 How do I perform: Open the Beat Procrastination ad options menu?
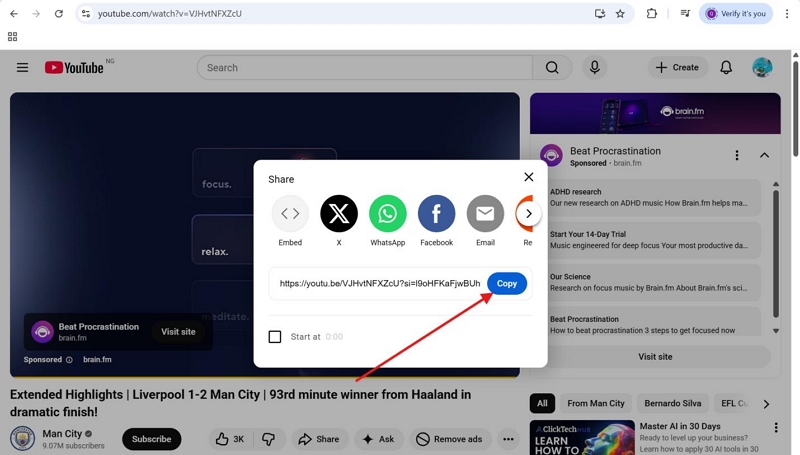[x=736, y=155]
